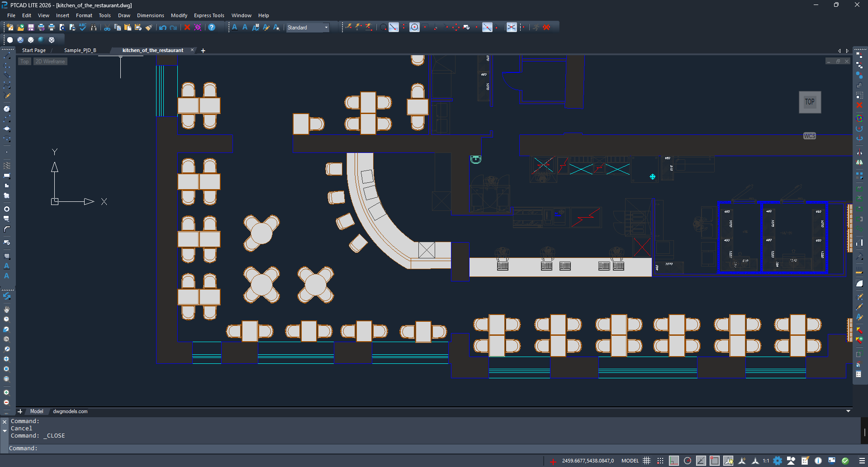Toggle center object snap button
Viewport: 868px width, 467px height.
[x=414, y=28]
